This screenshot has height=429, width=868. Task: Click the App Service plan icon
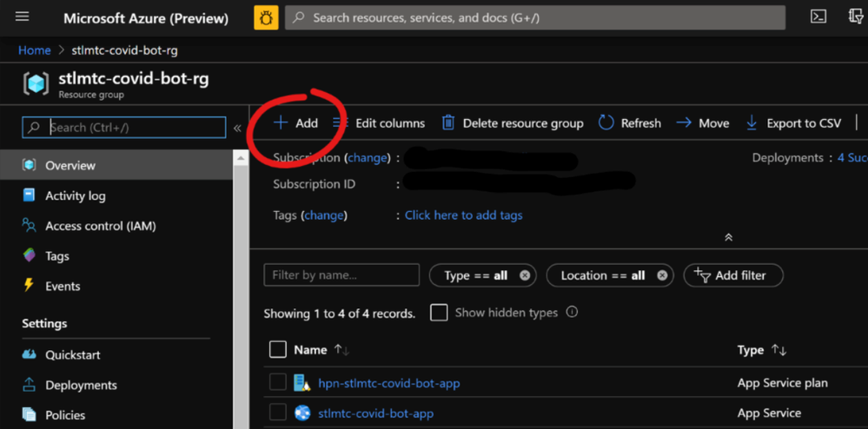tap(302, 382)
